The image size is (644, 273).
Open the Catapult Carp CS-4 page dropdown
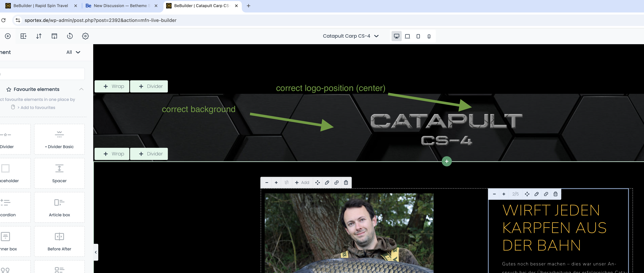(351, 36)
